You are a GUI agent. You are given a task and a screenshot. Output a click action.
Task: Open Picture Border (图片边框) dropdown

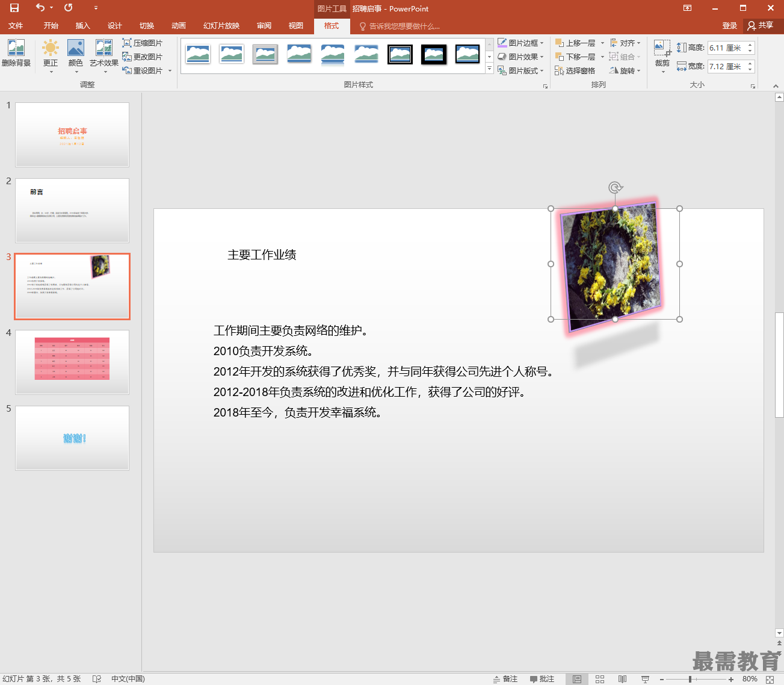pyautogui.click(x=520, y=43)
